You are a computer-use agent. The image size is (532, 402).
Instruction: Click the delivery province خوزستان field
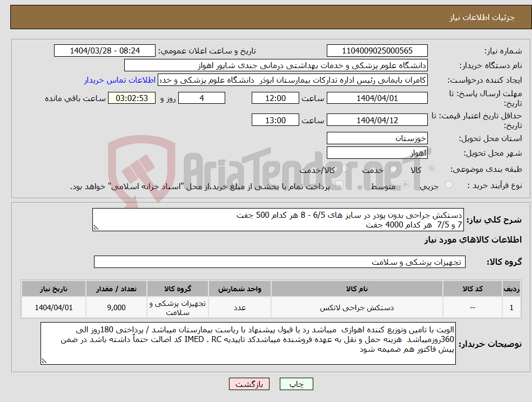click(377, 138)
